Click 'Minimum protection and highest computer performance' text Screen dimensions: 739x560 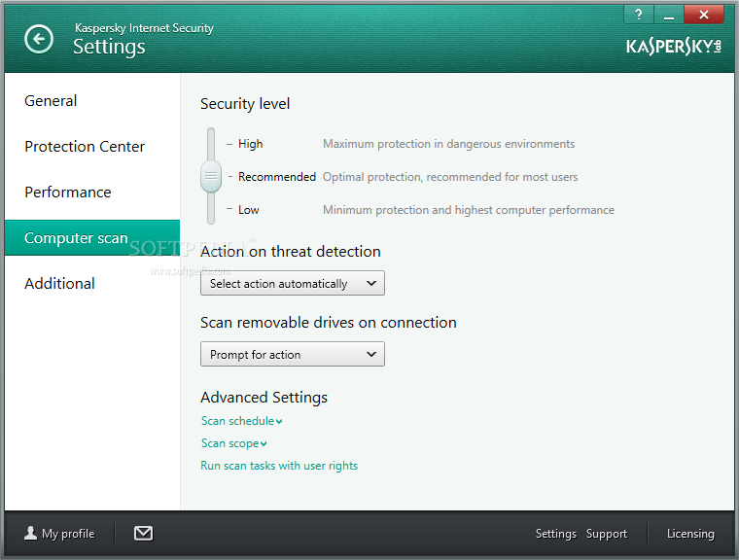click(x=469, y=210)
